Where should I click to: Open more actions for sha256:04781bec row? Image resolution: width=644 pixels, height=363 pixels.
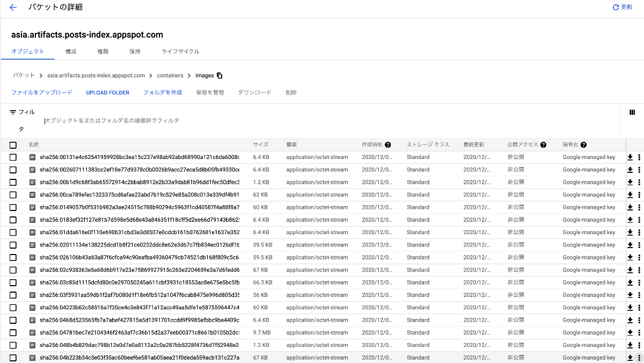(x=639, y=333)
